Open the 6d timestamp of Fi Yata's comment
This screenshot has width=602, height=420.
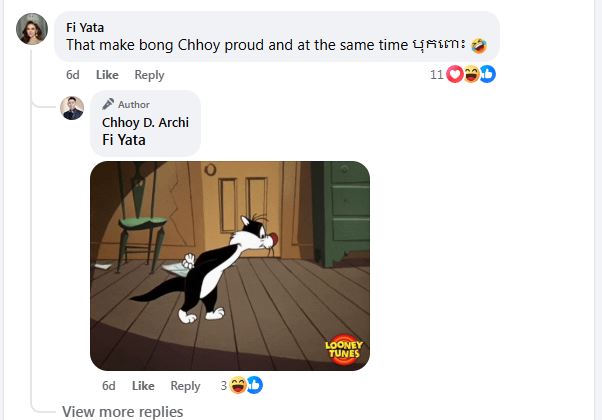point(73,75)
